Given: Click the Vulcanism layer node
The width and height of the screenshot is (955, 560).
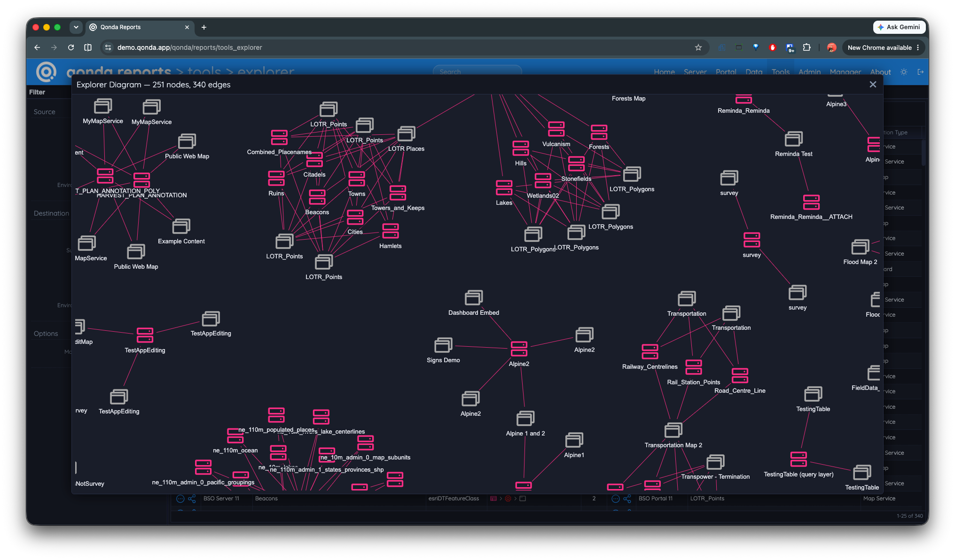Looking at the screenshot, I should click(x=556, y=129).
